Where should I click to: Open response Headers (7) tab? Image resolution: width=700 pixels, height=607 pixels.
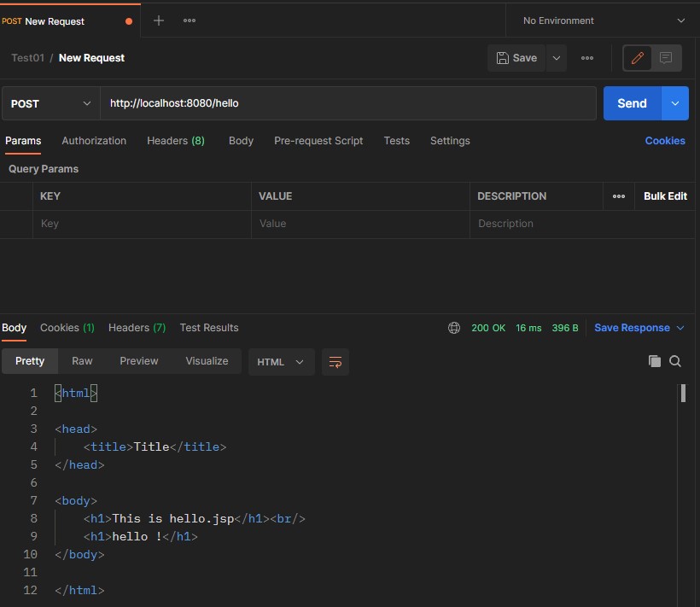[x=137, y=328]
